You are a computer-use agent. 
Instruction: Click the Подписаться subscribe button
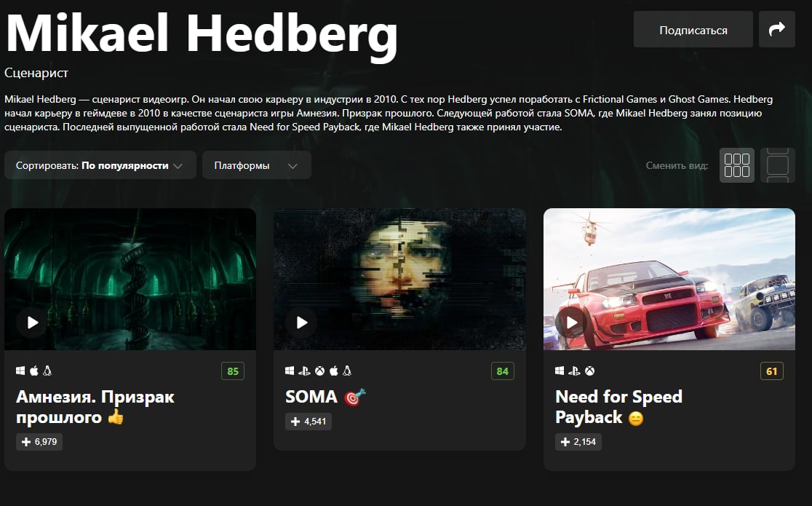pos(693,30)
